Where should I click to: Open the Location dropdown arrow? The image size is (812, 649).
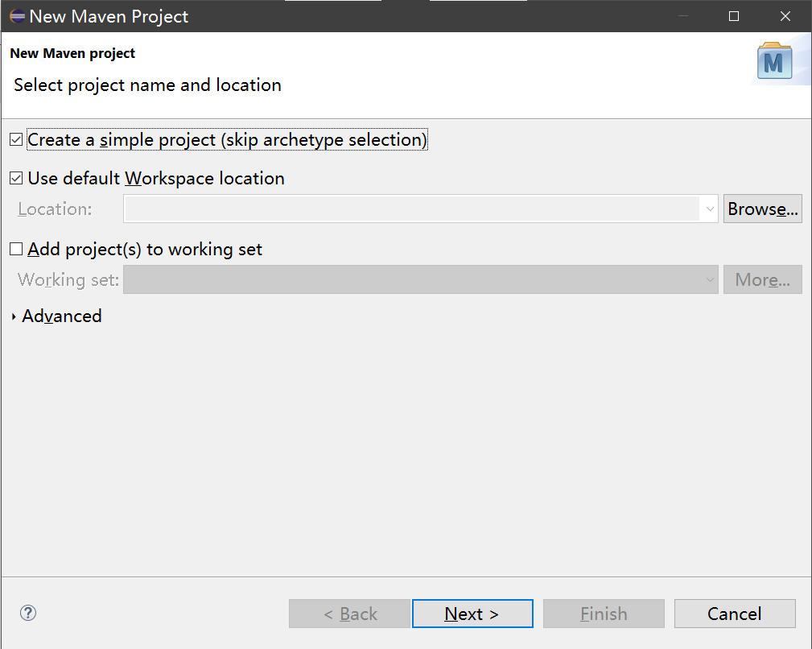coord(710,209)
